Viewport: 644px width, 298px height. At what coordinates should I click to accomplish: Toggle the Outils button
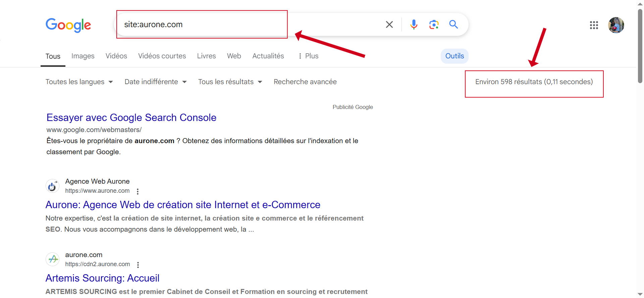tap(454, 56)
